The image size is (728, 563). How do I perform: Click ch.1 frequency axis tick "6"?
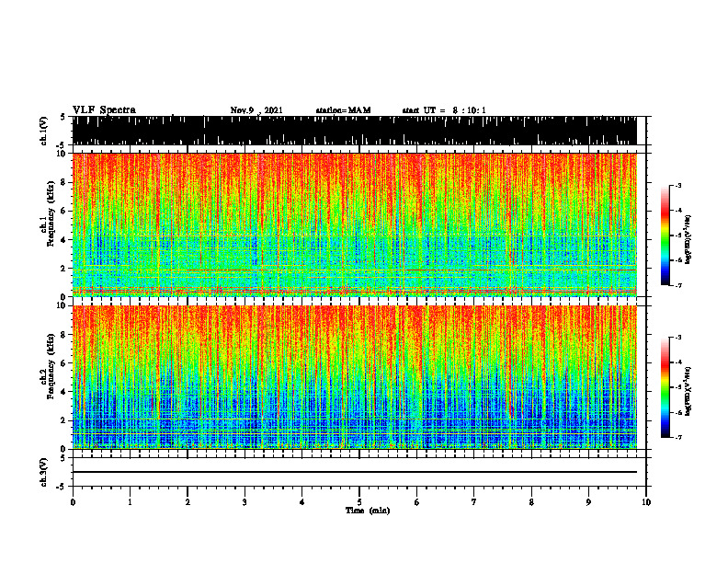pos(64,211)
